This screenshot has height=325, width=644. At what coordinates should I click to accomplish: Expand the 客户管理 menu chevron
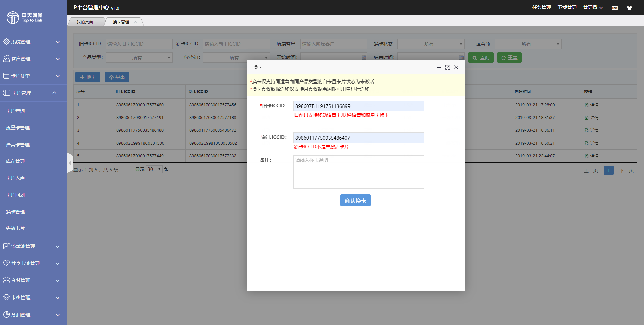pyautogui.click(x=58, y=59)
